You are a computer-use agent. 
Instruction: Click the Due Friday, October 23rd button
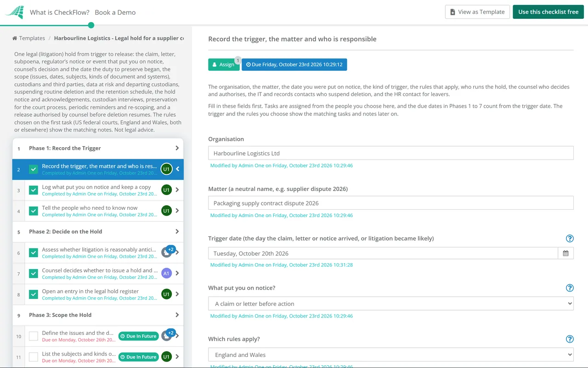[294, 65]
